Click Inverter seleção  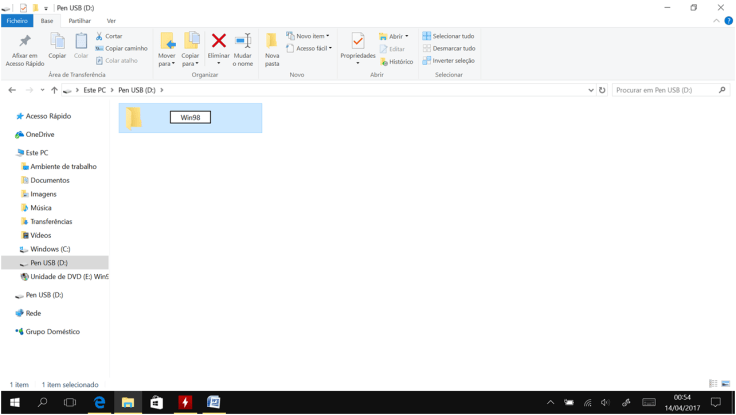[448, 61]
